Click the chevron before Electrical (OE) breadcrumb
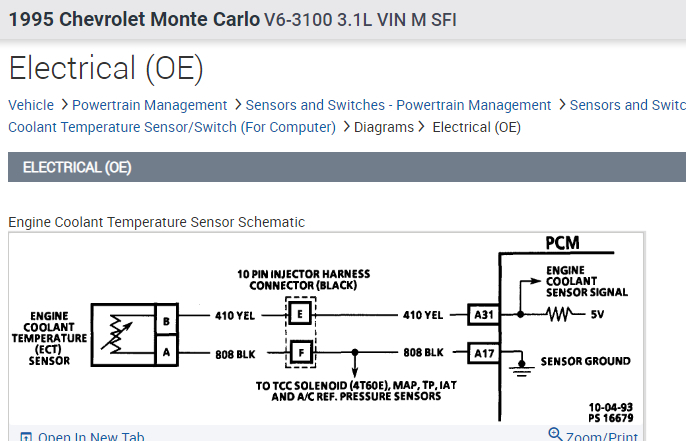The height and width of the screenshot is (441, 686). tap(423, 127)
